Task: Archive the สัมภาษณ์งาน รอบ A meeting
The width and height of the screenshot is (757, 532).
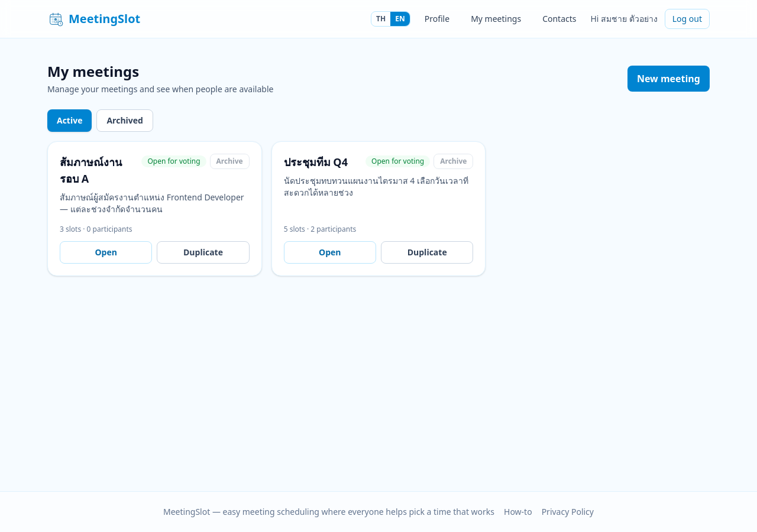Action: [x=229, y=161]
